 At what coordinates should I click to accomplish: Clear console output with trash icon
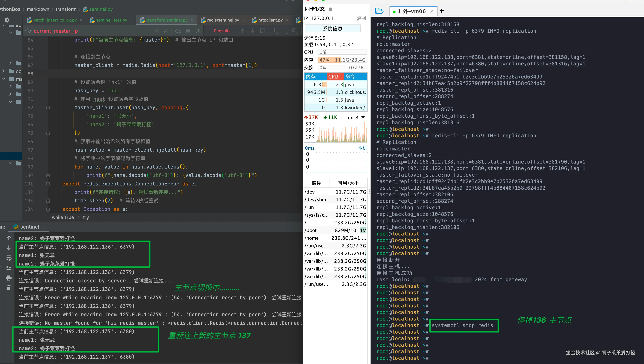(9, 288)
